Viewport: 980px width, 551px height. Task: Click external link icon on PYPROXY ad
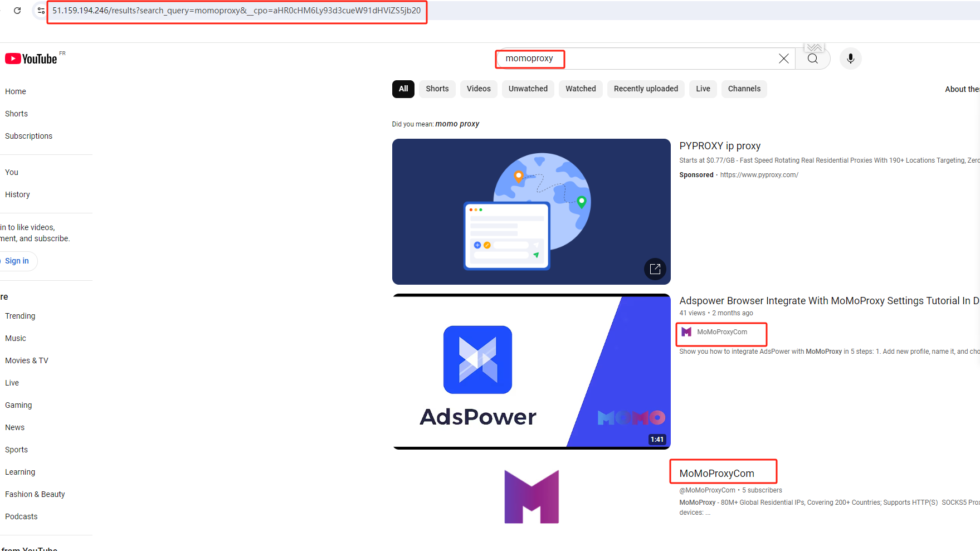655,269
